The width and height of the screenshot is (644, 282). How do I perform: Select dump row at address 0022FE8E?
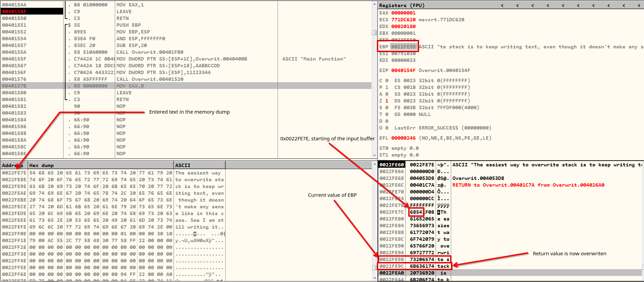coord(113,180)
